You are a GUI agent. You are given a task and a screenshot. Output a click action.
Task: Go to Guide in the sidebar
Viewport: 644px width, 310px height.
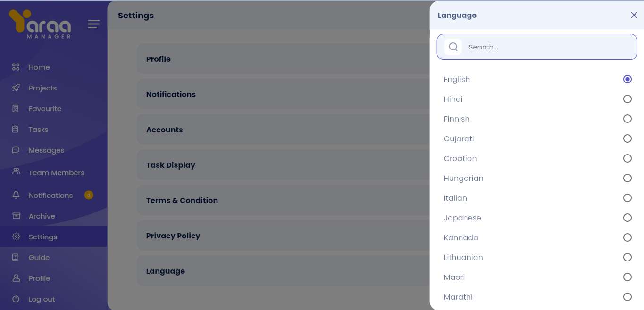click(x=39, y=258)
